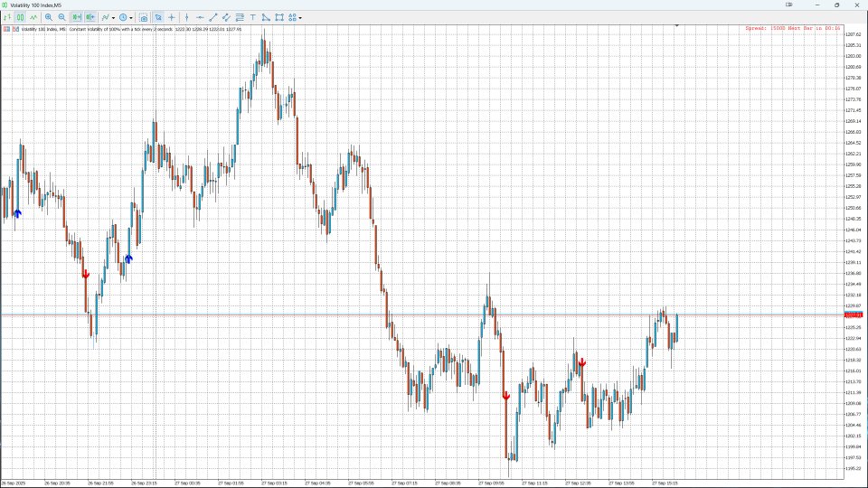This screenshot has height=488, width=868.
Task: Click the red down arrow near 1211
Action: pos(506,396)
